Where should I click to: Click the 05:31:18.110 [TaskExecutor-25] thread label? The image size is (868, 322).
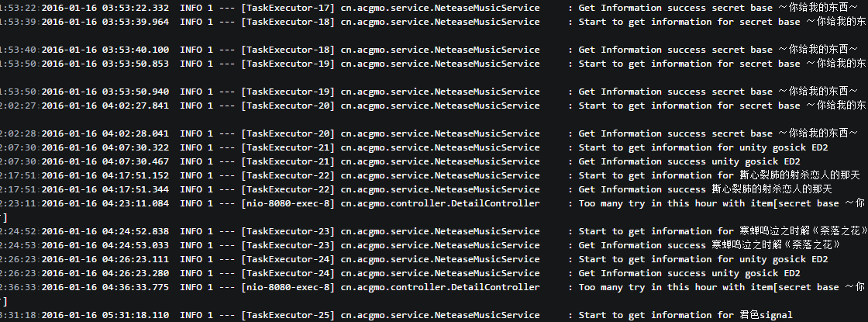click(288, 315)
